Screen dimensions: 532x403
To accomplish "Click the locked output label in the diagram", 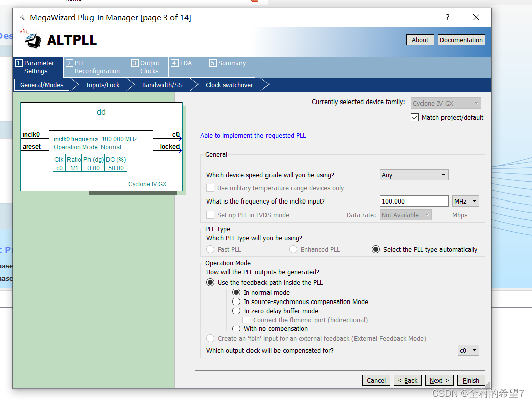I will [x=169, y=146].
